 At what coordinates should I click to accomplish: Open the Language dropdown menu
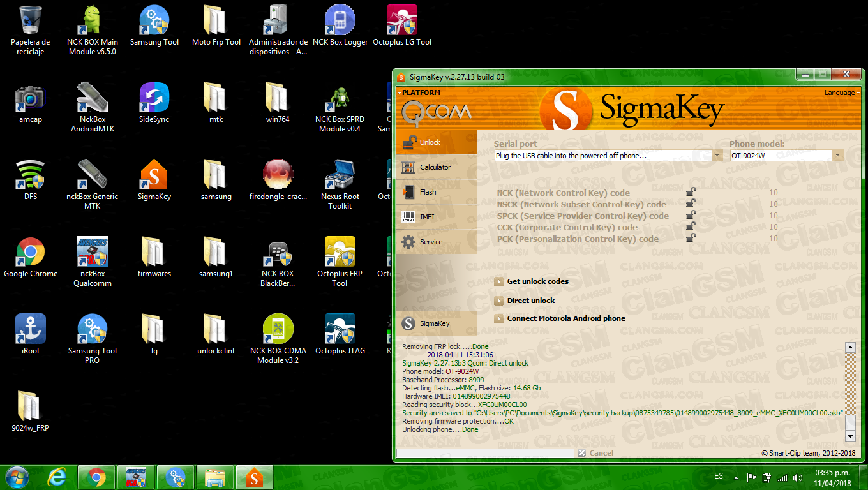(842, 93)
